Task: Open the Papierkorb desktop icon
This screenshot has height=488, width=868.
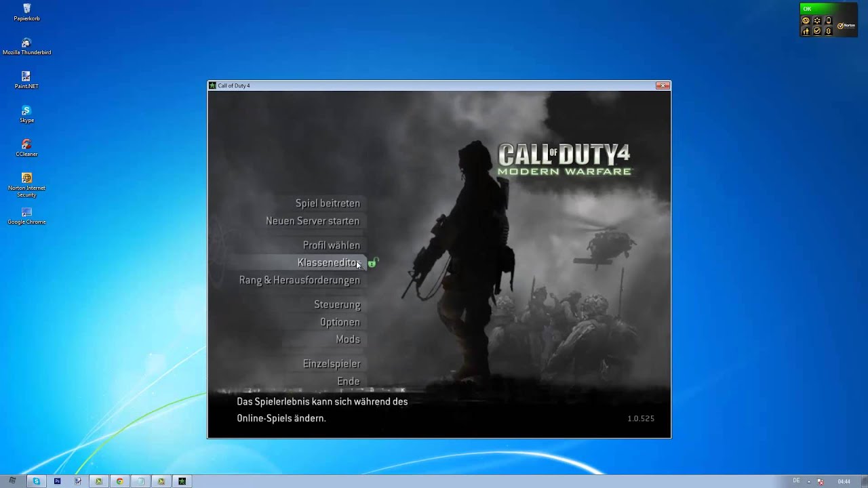Action: click(x=26, y=12)
